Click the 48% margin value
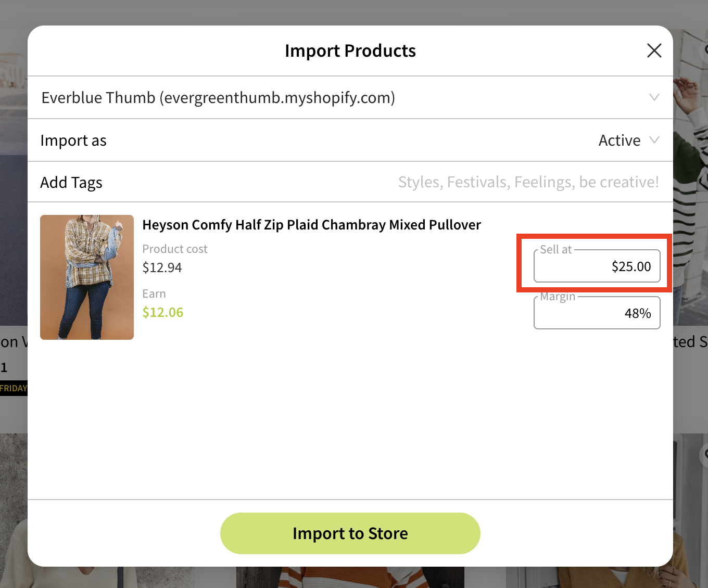This screenshot has height=588, width=708. click(x=639, y=313)
